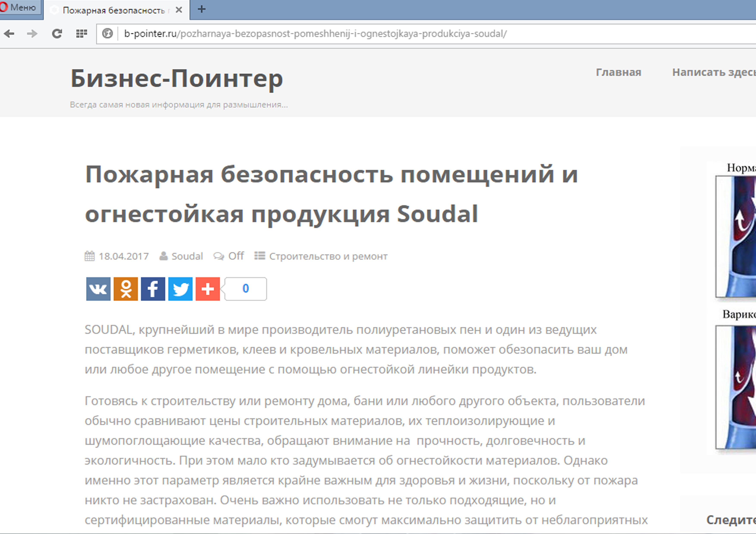The height and width of the screenshot is (534, 756).
Task: Click the share counter showing 0
Action: click(245, 289)
